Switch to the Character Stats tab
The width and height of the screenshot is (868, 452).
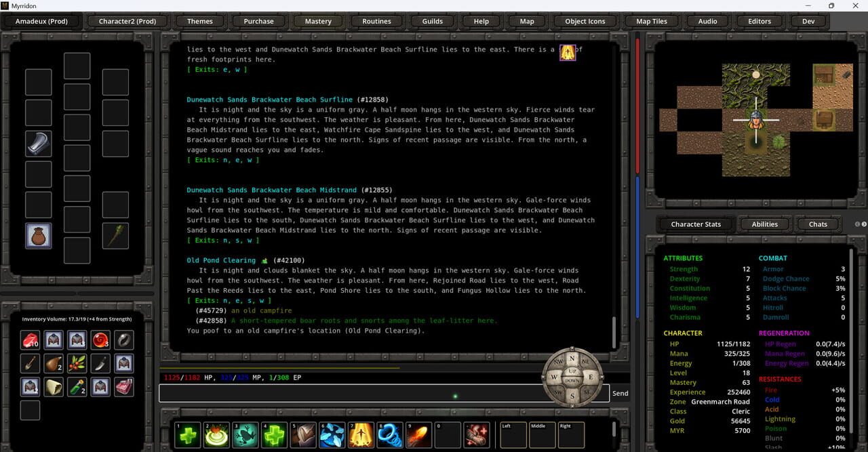coord(696,224)
